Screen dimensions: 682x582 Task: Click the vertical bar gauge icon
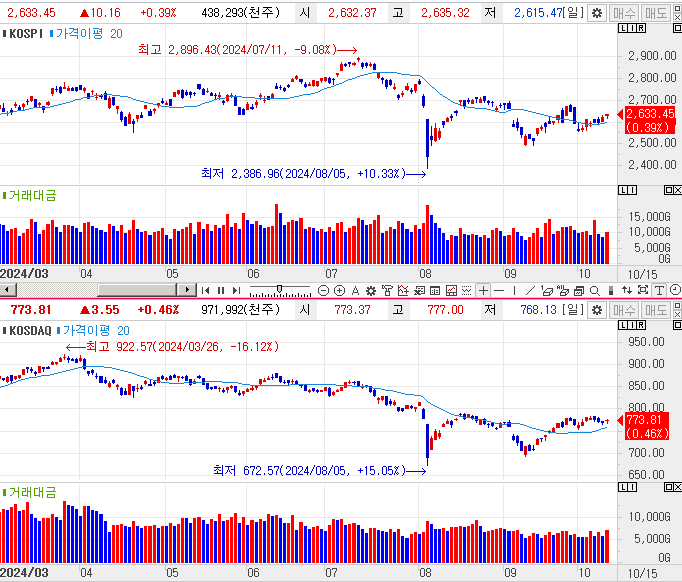point(611,291)
